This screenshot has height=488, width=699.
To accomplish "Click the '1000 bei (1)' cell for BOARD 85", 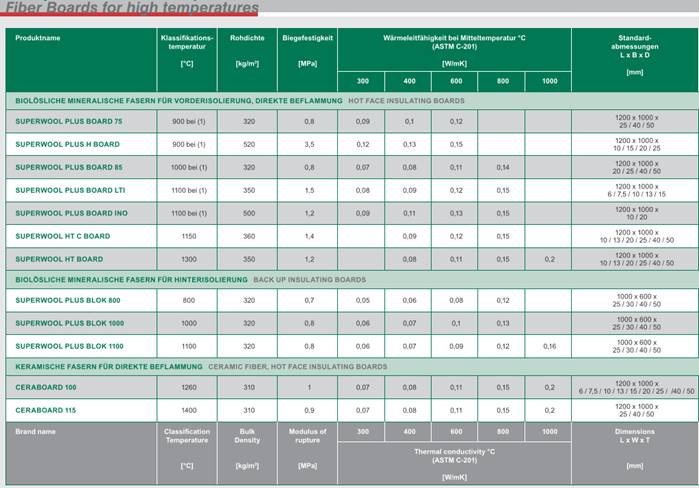I will (x=189, y=168).
